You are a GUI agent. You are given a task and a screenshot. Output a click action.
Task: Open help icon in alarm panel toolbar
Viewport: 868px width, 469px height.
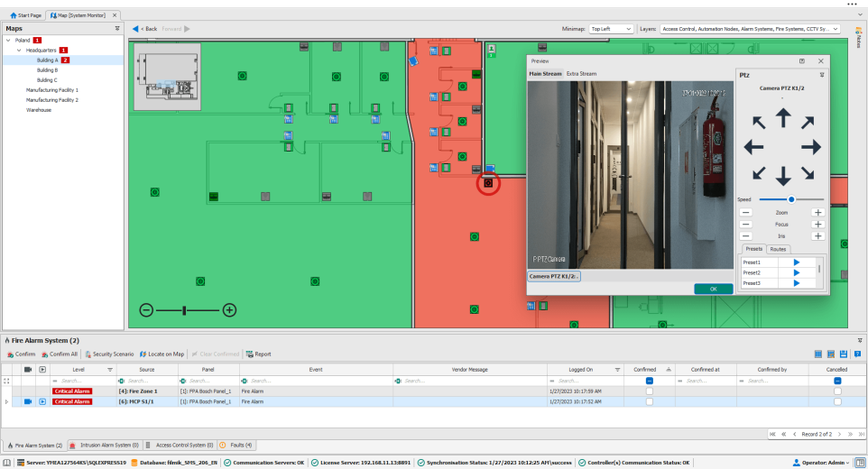tap(857, 354)
